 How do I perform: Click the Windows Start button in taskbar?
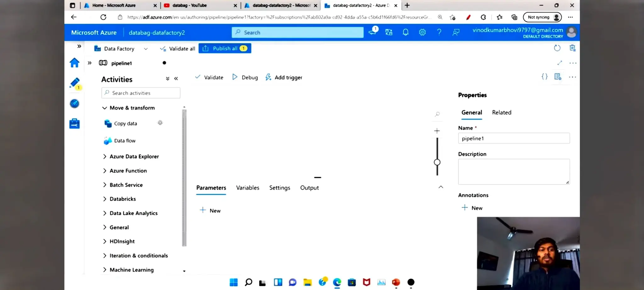234,282
